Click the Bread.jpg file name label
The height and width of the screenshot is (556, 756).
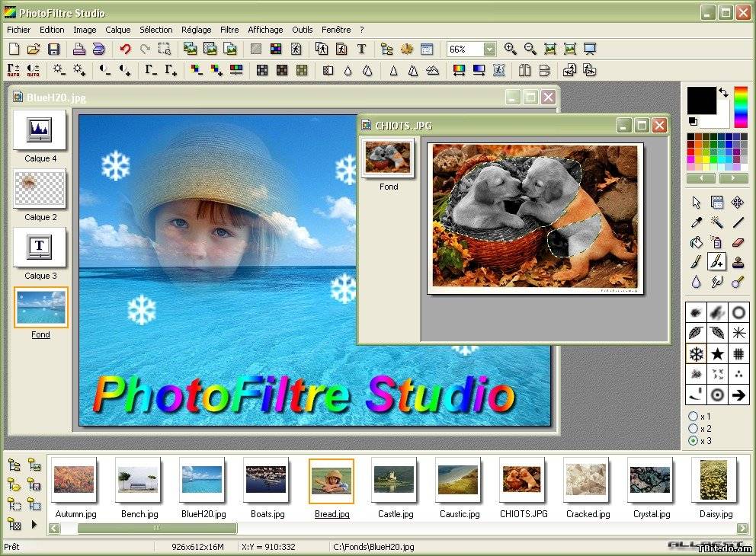(332, 514)
